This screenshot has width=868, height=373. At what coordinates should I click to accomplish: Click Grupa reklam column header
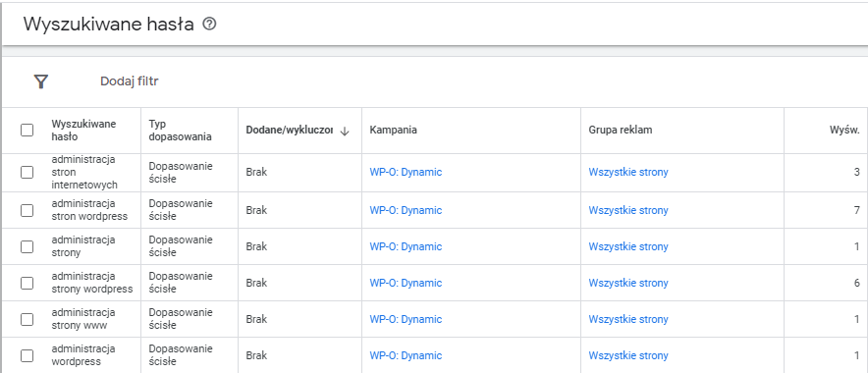pos(621,130)
